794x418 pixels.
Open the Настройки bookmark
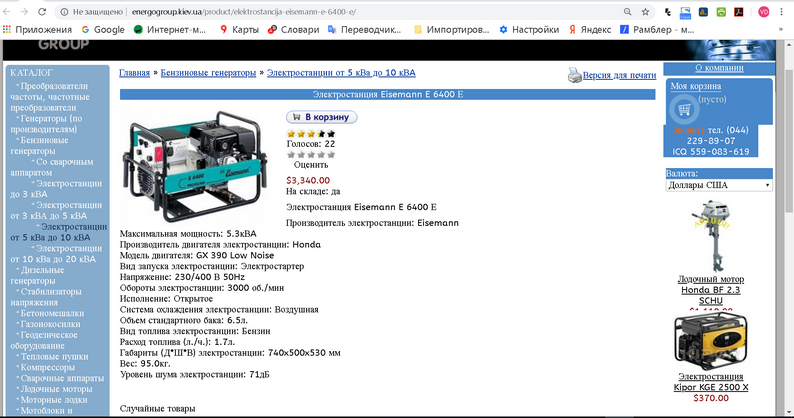(529, 30)
